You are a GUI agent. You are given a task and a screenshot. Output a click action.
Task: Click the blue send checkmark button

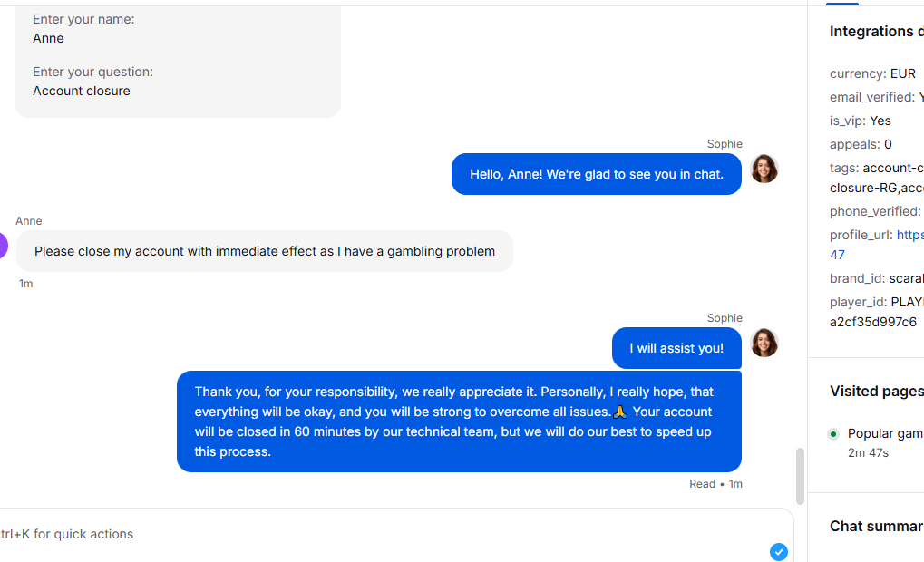pyautogui.click(x=778, y=552)
